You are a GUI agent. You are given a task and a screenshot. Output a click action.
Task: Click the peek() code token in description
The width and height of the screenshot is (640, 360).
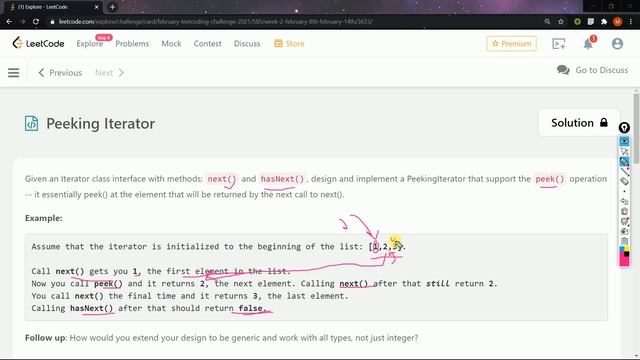point(549,179)
